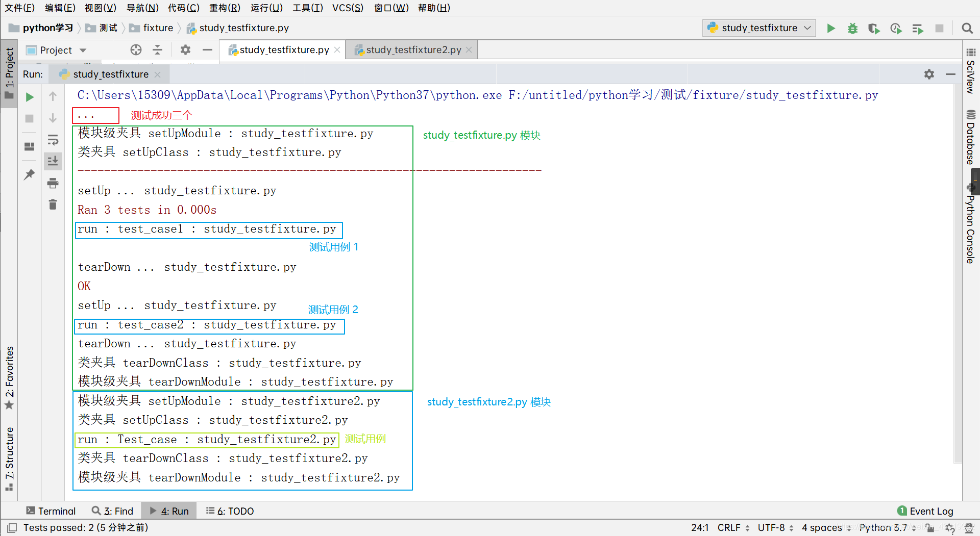
Task: Print the Run output
Action: [x=53, y=183]
